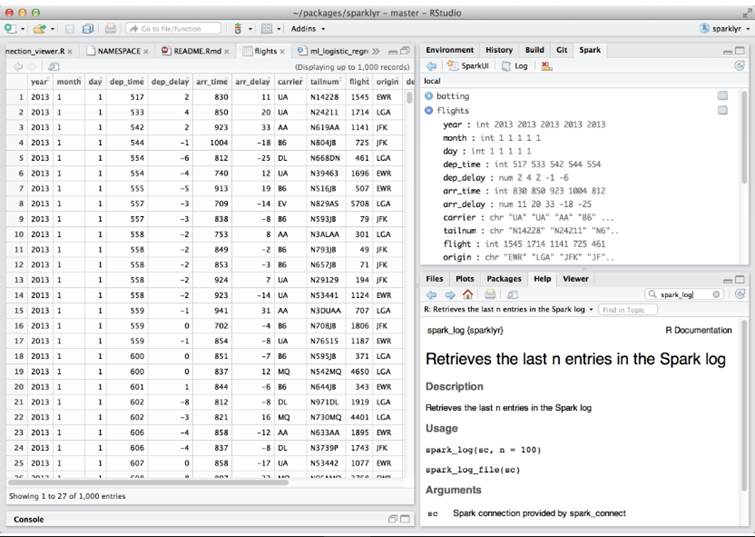This screenshot has height=537, width=755.
Task: Refresh the Spark connection pane
Action: [738, 65]
